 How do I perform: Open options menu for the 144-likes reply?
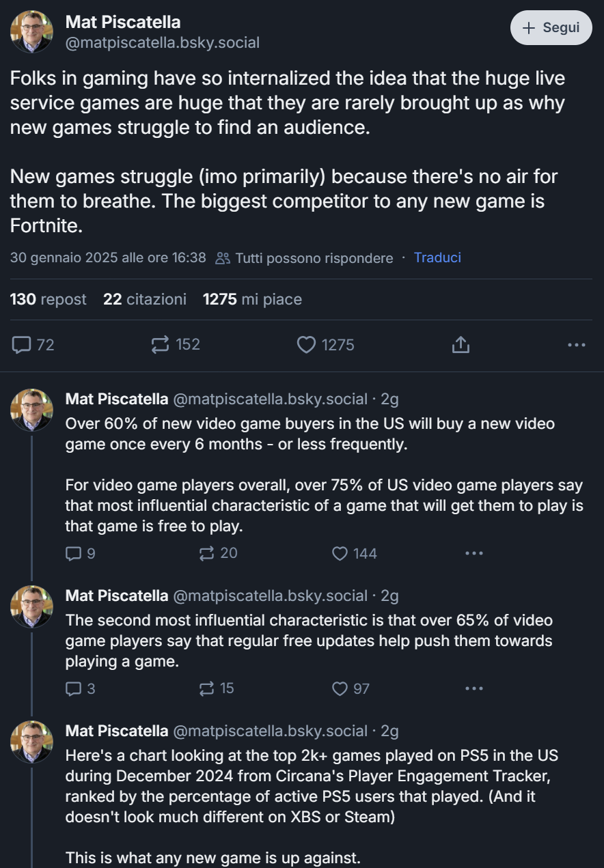(x=473, y=553)
